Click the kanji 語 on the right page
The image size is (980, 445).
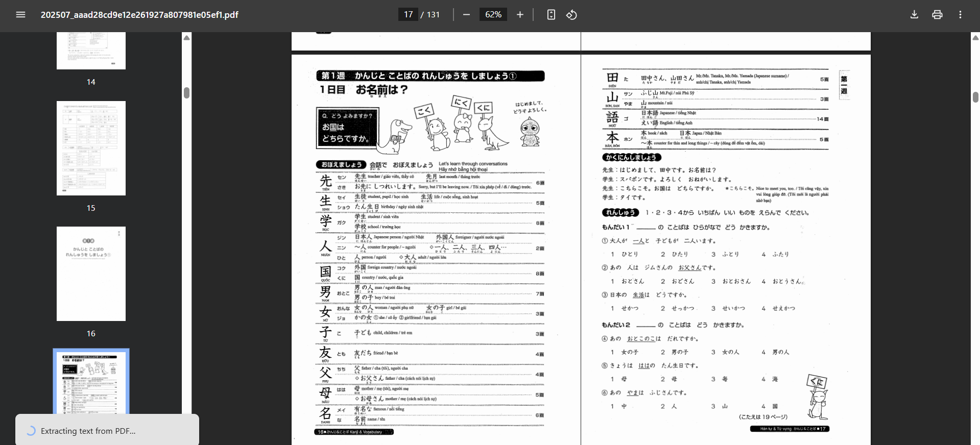coord(612,117)
